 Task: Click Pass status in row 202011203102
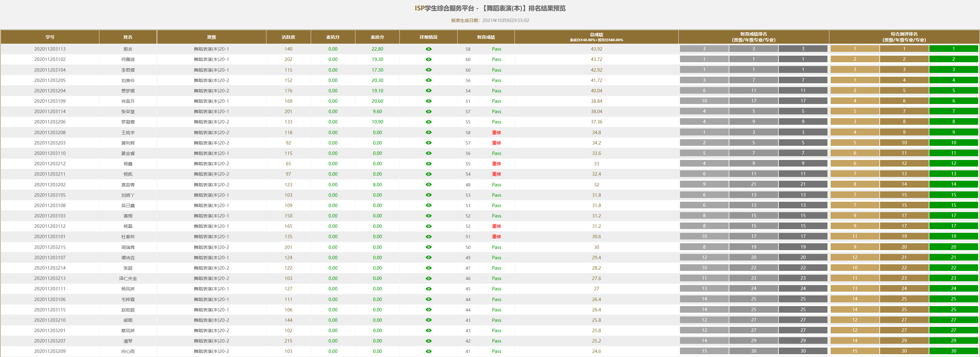pos(497,59)
